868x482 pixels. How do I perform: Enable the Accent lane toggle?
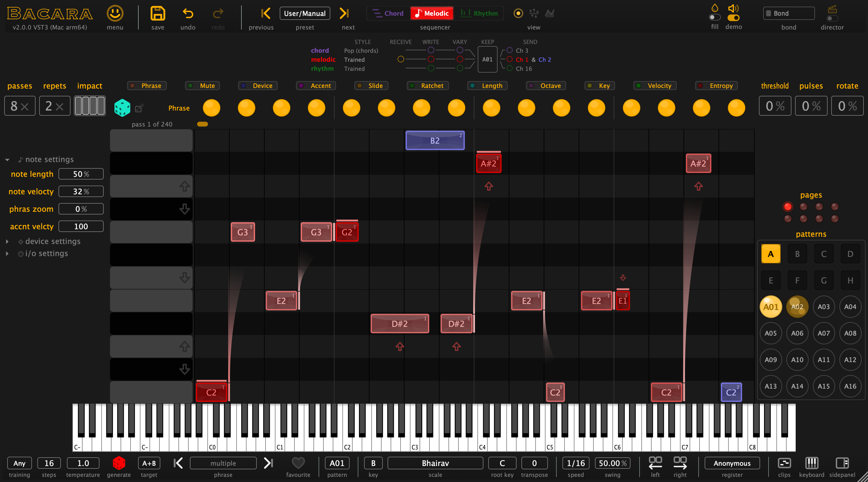click(x=315, y=86)
